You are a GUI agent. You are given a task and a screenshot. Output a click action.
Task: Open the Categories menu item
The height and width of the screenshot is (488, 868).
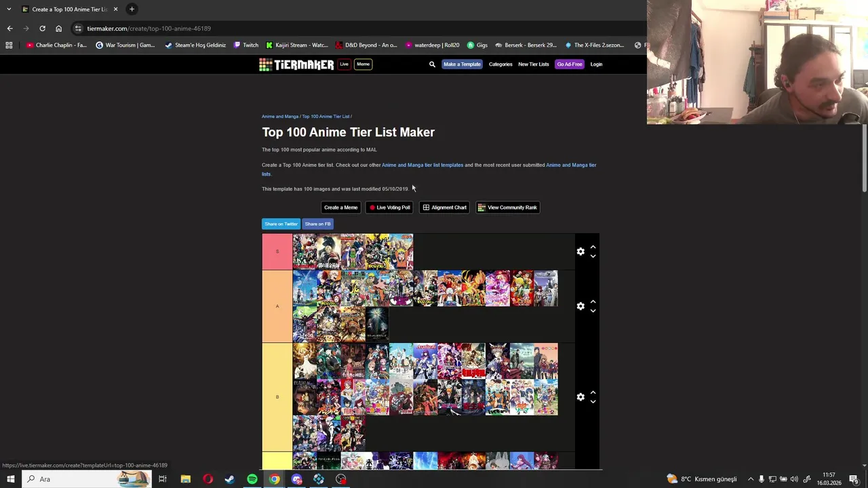click(x=500, y=64)
